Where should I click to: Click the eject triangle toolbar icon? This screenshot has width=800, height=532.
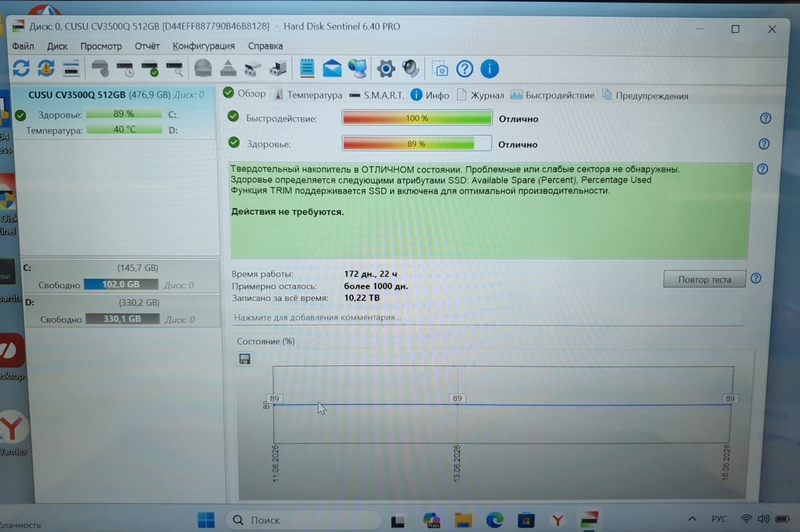click(x=228, y=68)
